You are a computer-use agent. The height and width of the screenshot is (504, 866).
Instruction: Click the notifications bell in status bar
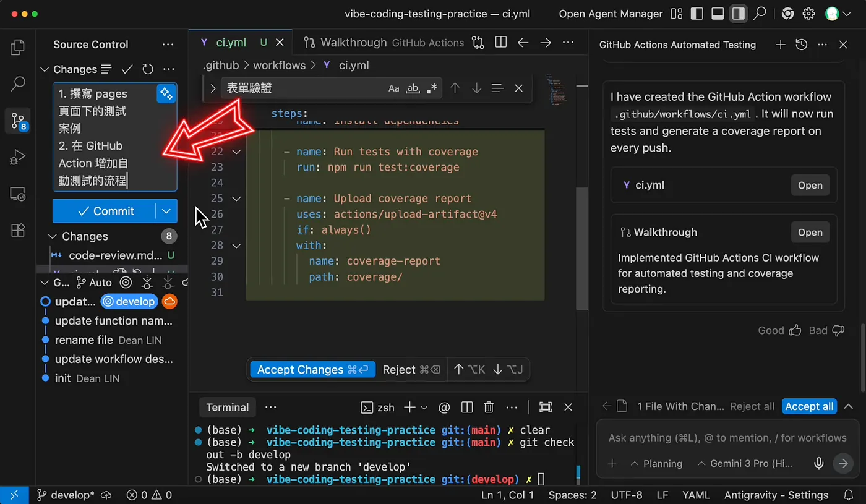[849, 495]
